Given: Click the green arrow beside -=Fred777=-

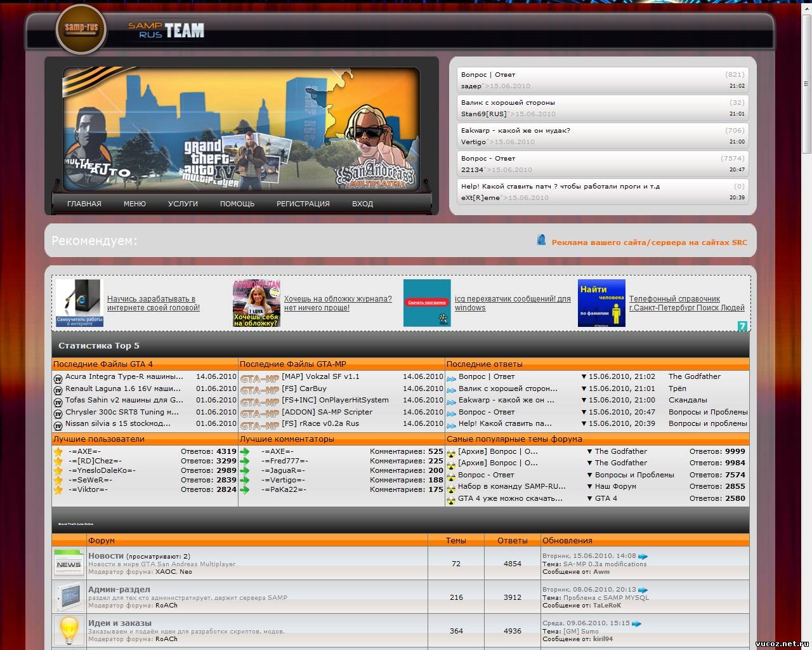Looking at the screenshot, I should 245,461.
